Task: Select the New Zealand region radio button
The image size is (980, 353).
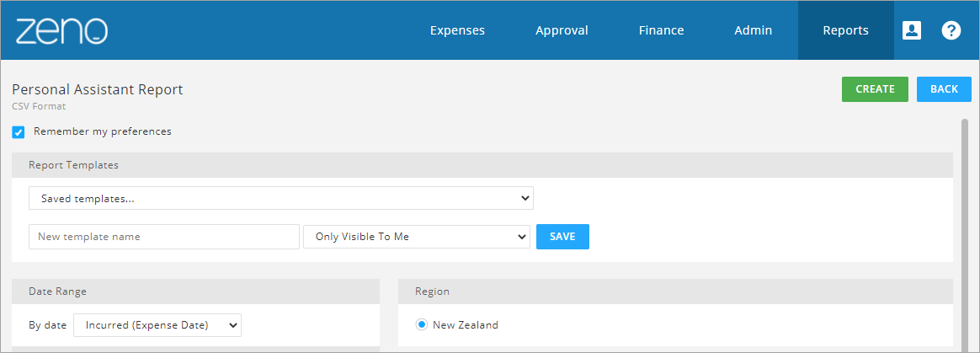Action: pos(422,325)
